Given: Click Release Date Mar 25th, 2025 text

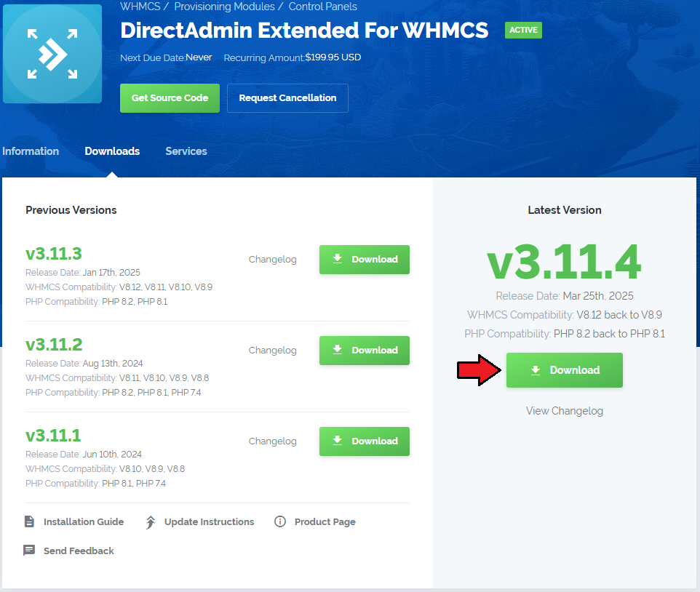Looking at the screenshot, I should 564,296.
